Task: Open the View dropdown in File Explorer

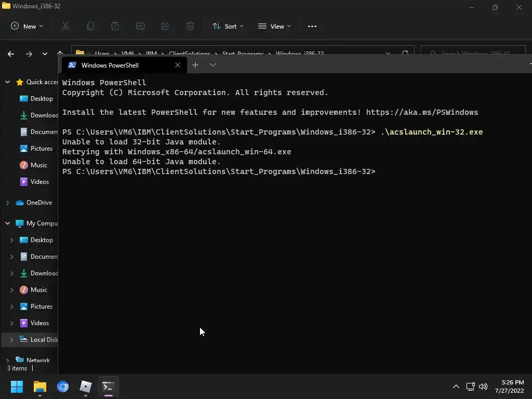Action: coord(274,26)
